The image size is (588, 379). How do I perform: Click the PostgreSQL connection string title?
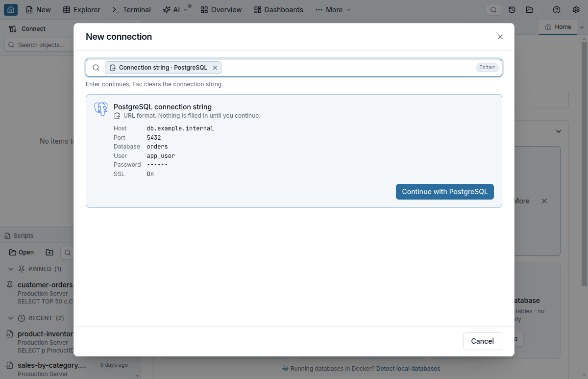coord(163,107)
